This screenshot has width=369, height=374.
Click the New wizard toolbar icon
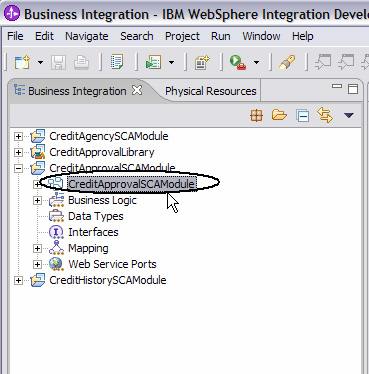(22, 62)
